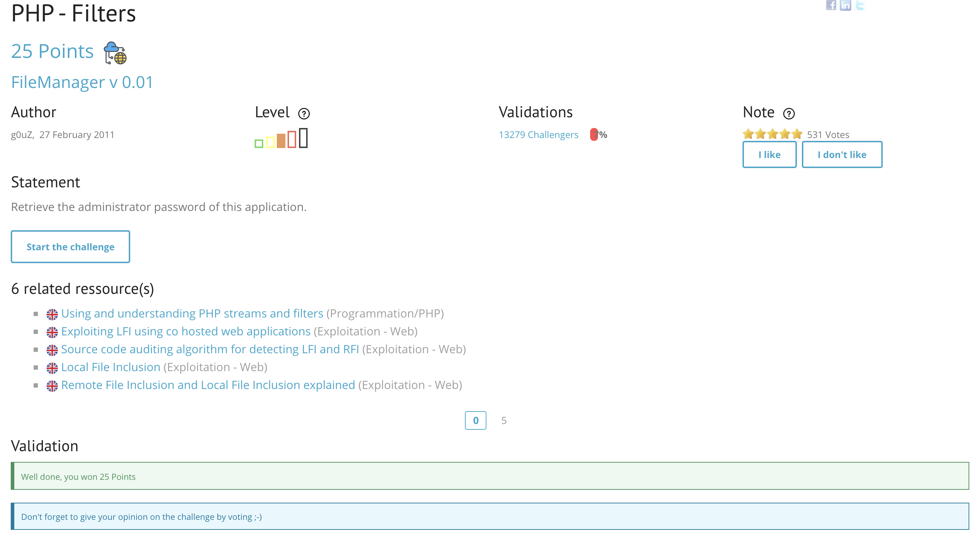
Task: Open Using and understanding PHP streams link
Action: [192, 314]
